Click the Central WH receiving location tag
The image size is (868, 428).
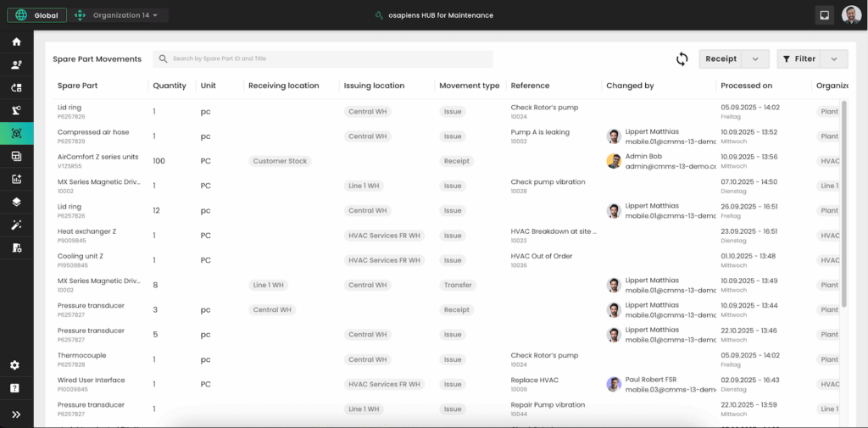point(272,310)
